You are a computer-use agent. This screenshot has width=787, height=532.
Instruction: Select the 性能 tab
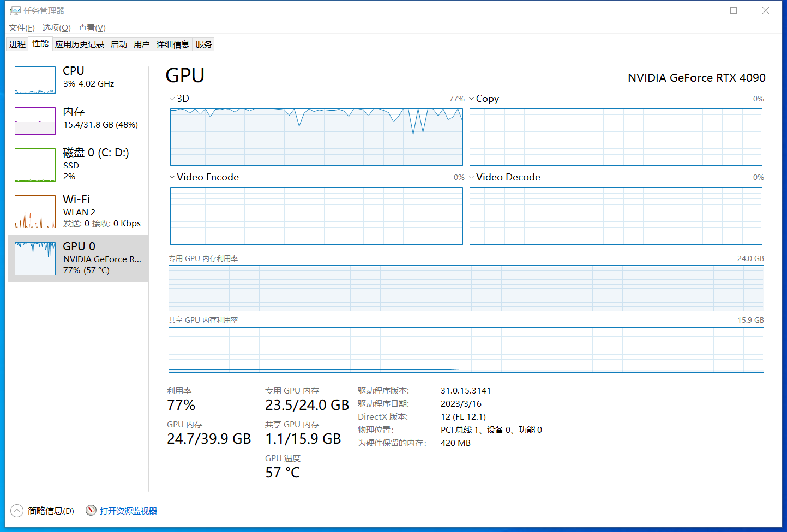[x=40, y=44]
